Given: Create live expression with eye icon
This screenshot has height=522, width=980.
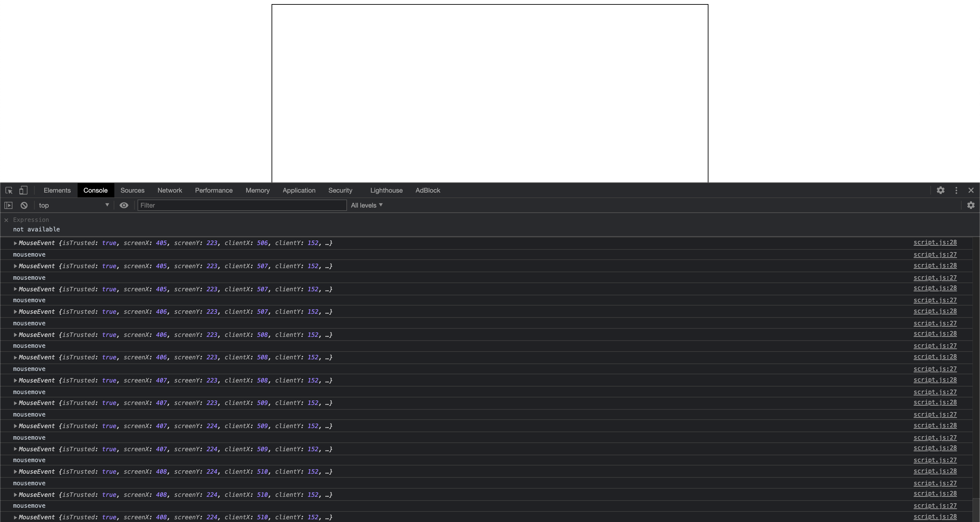Looking at the screenshot, I should (x=124, y=206).
